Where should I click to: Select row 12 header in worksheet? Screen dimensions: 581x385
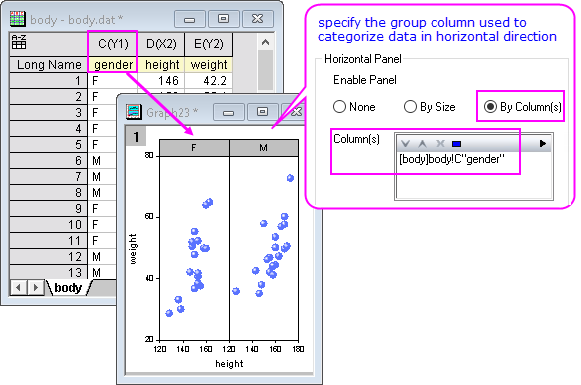(x=49, y=256)
